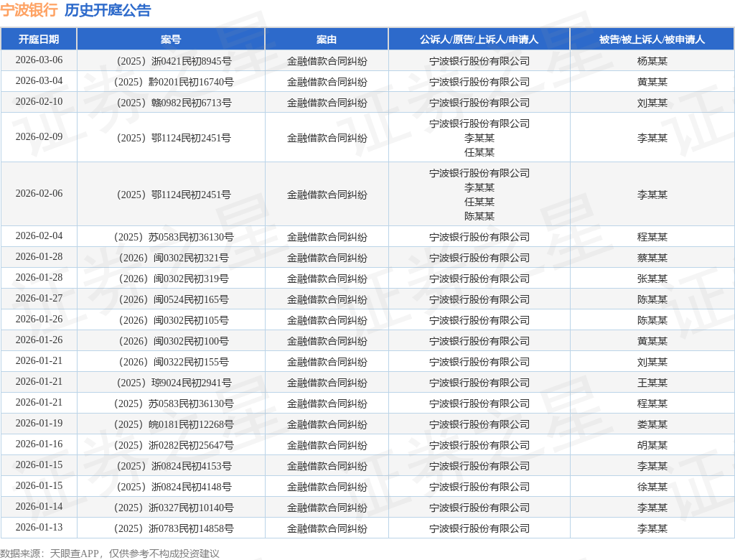Click date cell 2026-01-14

pos(39,507)
